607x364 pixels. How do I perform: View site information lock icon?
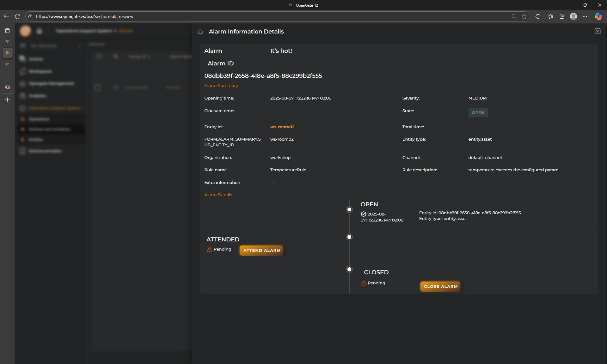coord(30,16)
